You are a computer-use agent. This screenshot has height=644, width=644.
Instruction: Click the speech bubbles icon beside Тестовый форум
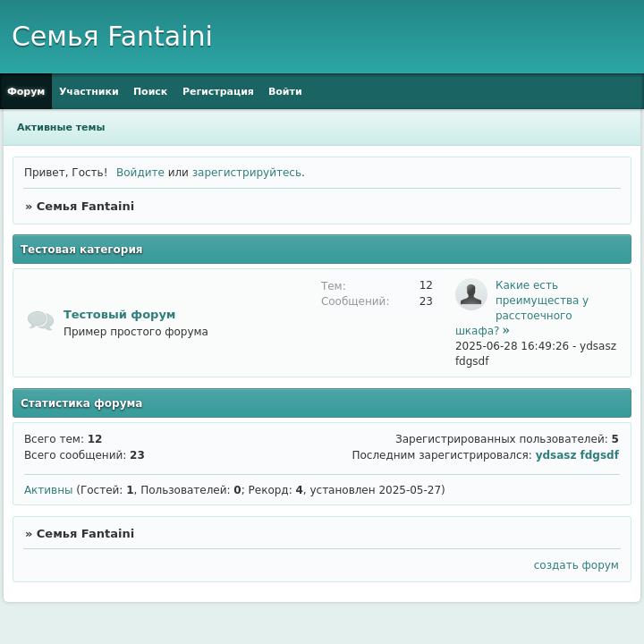click(40, 320)
